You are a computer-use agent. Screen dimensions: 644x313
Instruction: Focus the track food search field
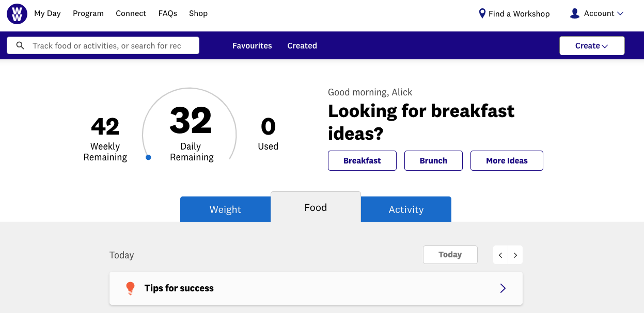(108, 46)
